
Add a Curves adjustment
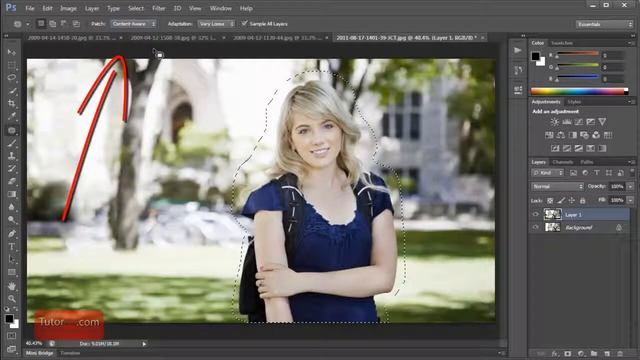[578, 122]
